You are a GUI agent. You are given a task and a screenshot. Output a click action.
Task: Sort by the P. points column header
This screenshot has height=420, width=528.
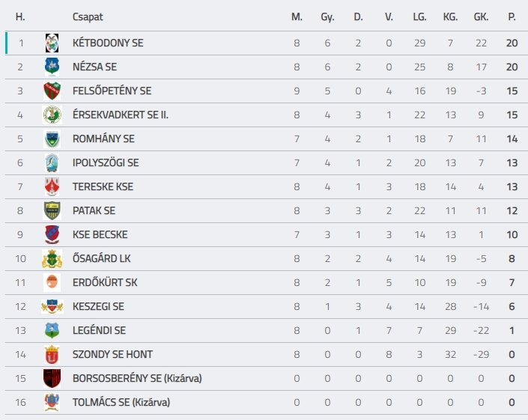pos(512,16)
